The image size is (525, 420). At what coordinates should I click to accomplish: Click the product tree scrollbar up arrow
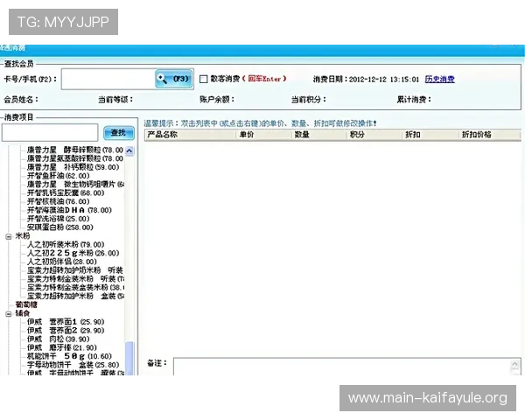click(x=129, y=151)
